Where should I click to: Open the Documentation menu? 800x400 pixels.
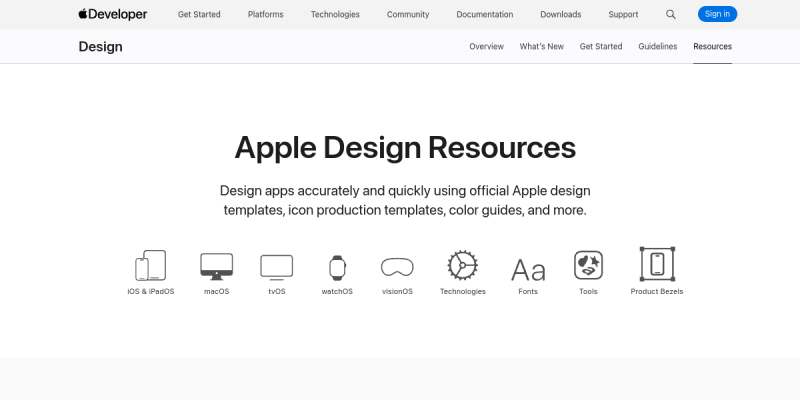pos(485,14)
